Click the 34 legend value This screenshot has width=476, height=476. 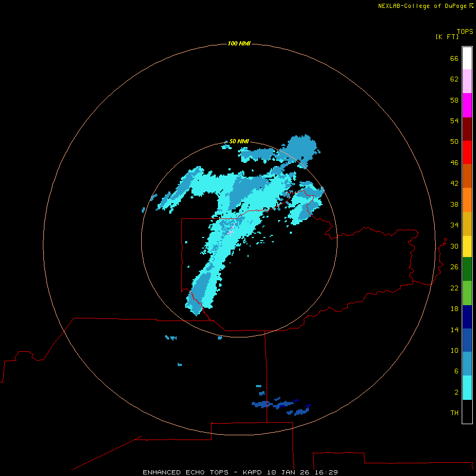pyautogui.click(x=454, y=225)
